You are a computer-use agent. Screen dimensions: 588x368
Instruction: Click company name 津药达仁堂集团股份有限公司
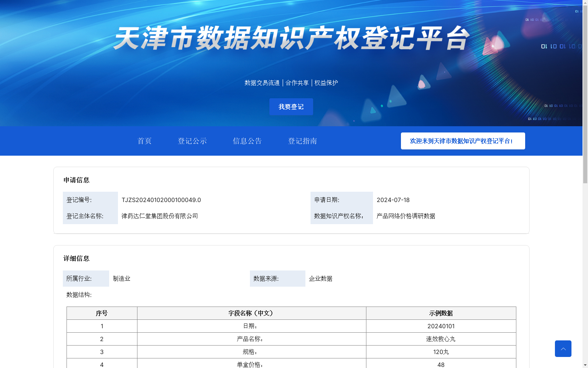160,216
